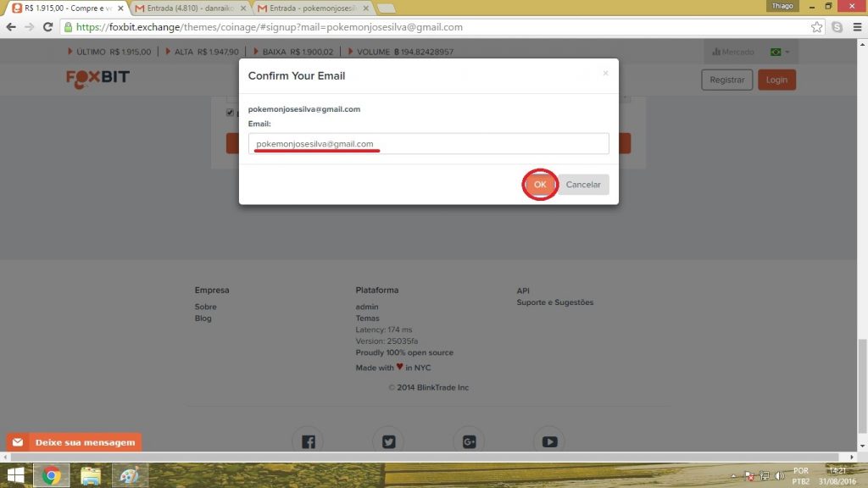This screenshot has width=868, height=488.
Task: Open the Twitter social icon
Action: (x=388, y=441)
